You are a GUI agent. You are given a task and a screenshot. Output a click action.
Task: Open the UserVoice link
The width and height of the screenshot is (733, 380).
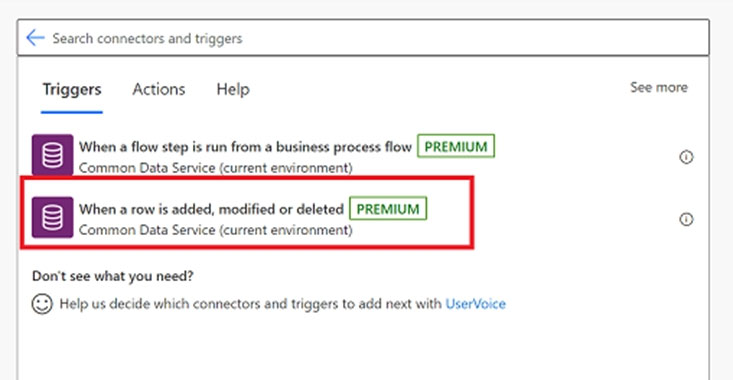(475, 304)
